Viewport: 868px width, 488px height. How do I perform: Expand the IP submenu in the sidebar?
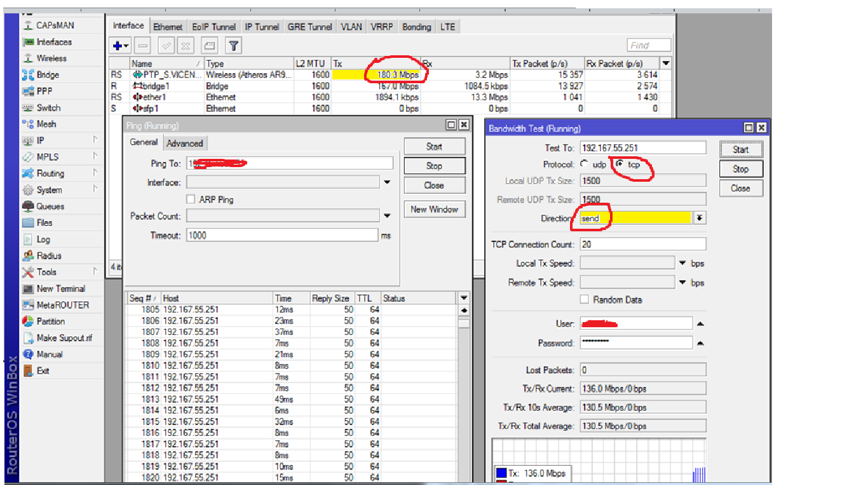[x=95, y=140]
